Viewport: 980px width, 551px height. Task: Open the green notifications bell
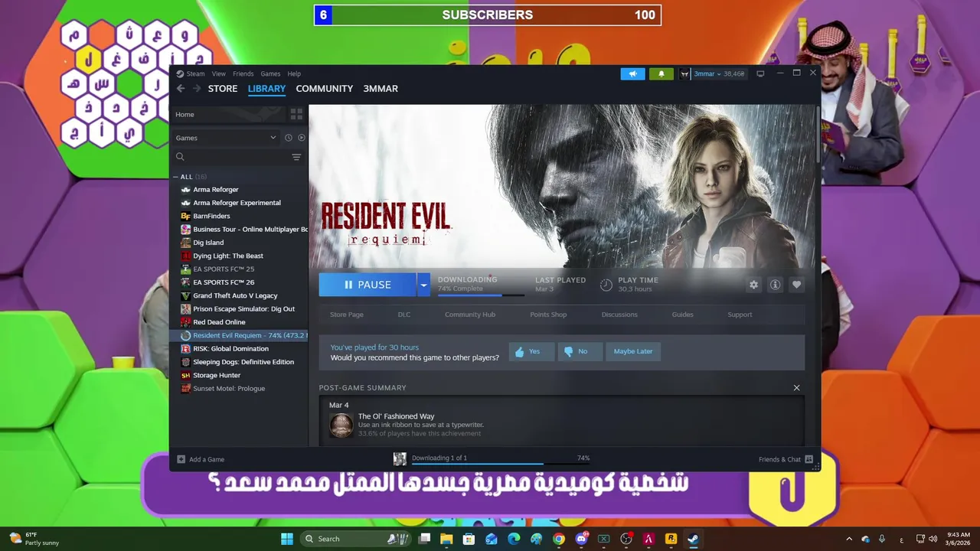pyautogui.click(x=661, y=73)
